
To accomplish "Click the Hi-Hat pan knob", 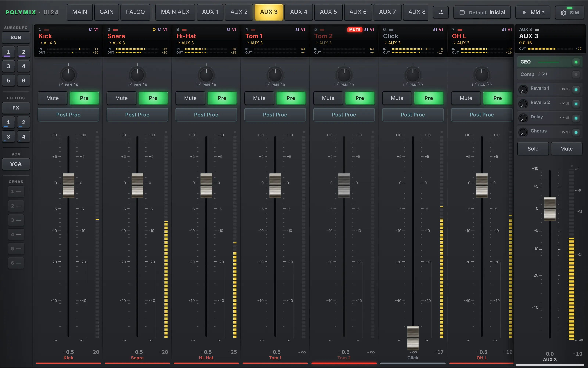I will 206,75.
